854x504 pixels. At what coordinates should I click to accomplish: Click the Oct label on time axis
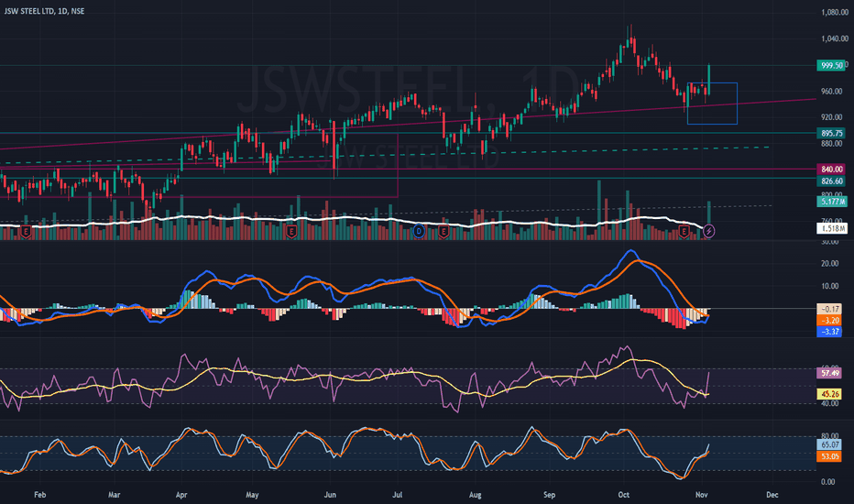coord(624,495)
